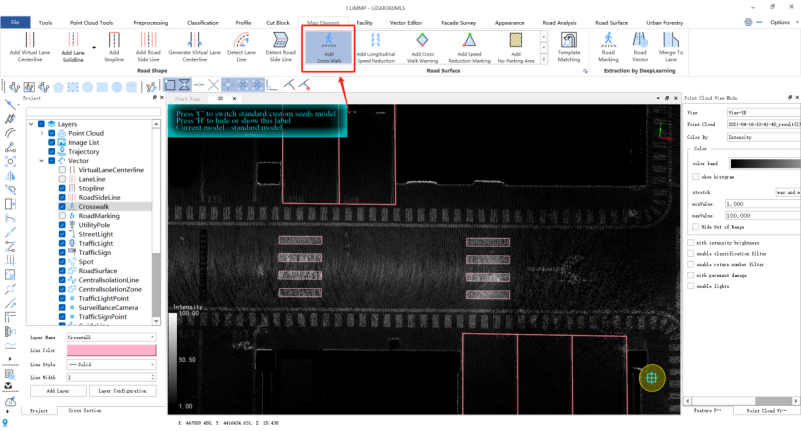801x431 pixels.
Task: Close the 3D viewer tab
Action: pos(234,99)
